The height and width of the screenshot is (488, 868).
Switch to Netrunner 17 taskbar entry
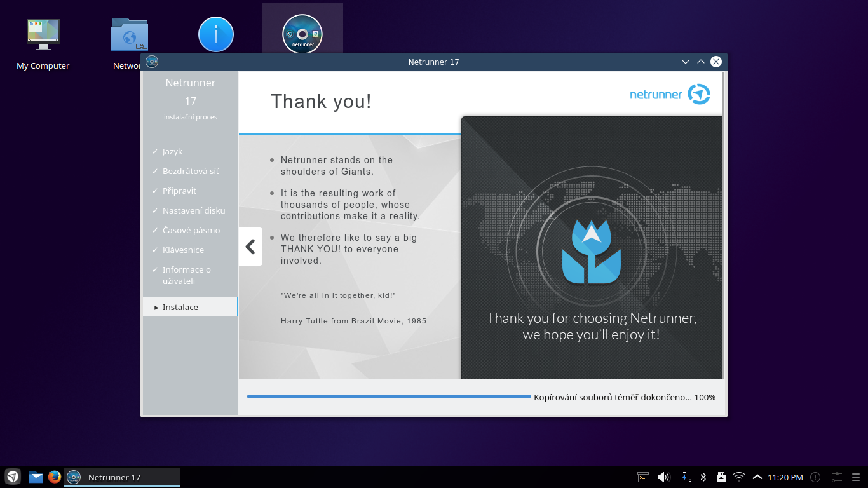(x=122, y=477)
